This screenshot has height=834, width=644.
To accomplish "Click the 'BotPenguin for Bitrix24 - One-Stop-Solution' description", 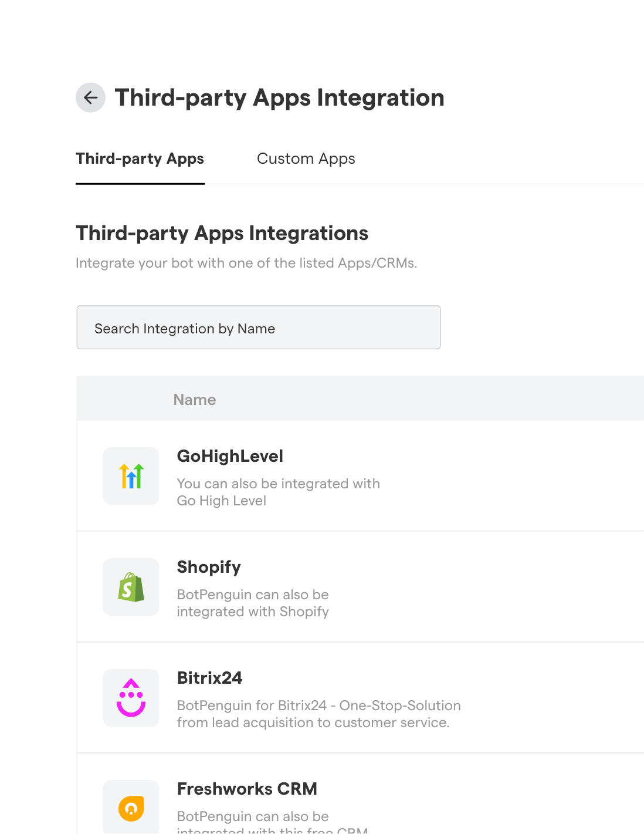I will tap(319, 714).
